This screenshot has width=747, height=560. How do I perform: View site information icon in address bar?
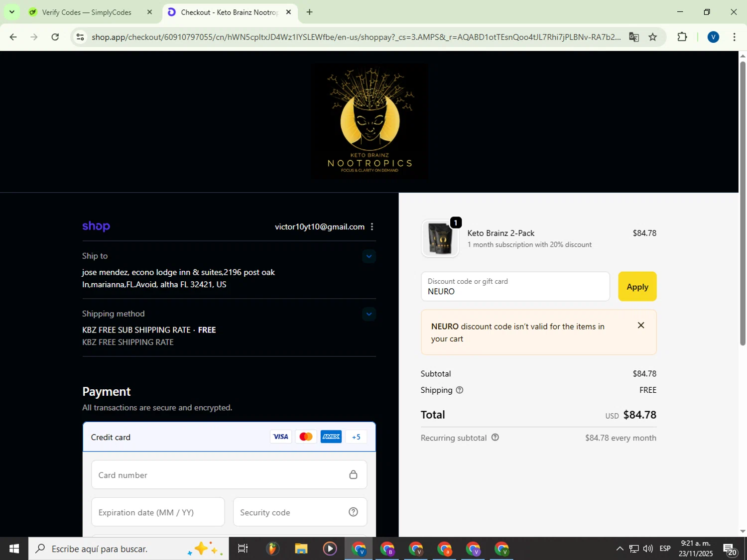pos(80,37)
